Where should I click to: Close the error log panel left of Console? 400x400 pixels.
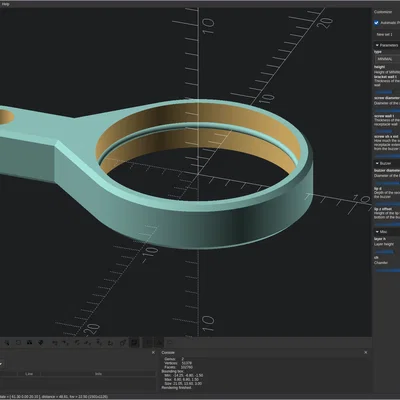[x=153, y=352]
